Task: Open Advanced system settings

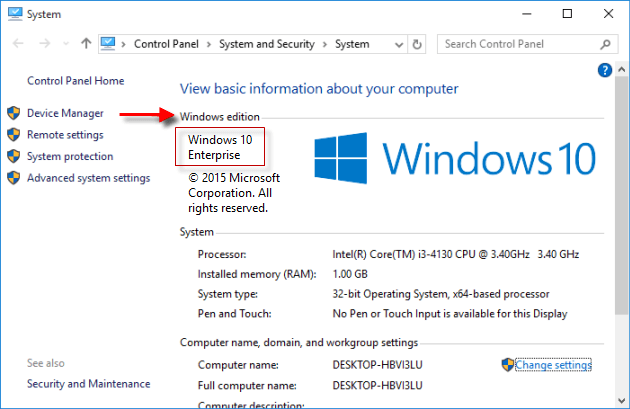Action: point(88,178)
